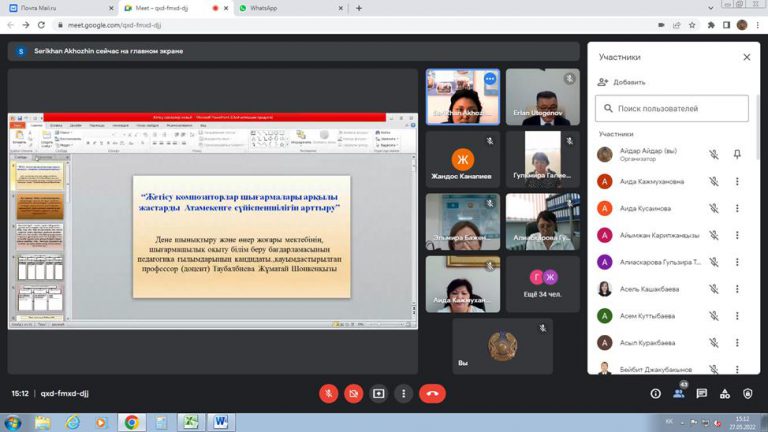
Task: Open the activities icon
Action: tap(727, 394)
